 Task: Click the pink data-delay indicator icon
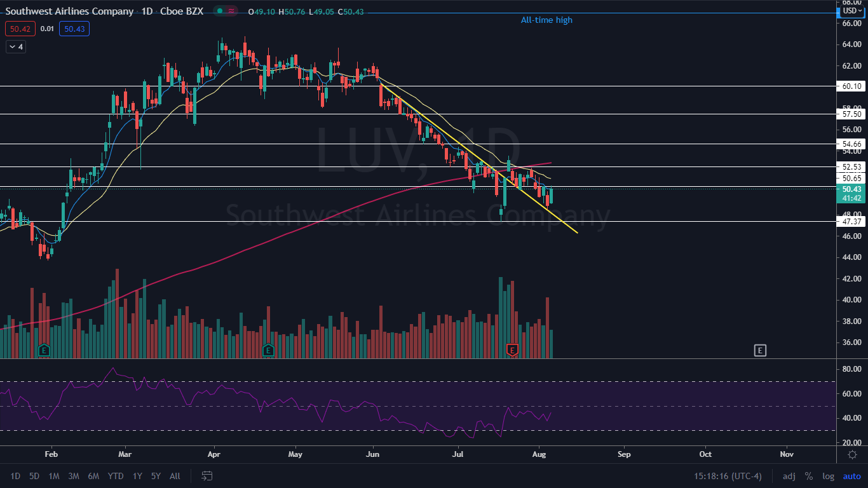231,11
